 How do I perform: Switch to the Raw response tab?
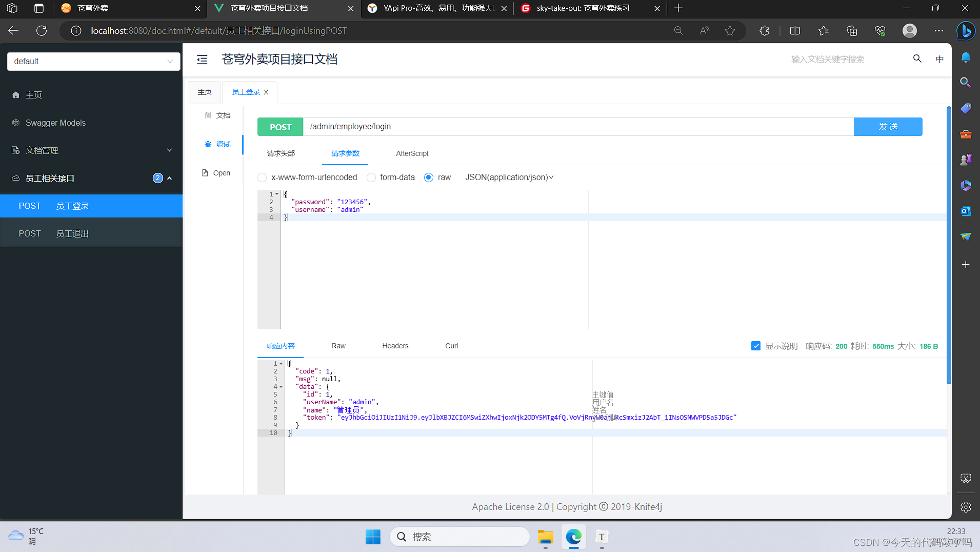point(338,346)
